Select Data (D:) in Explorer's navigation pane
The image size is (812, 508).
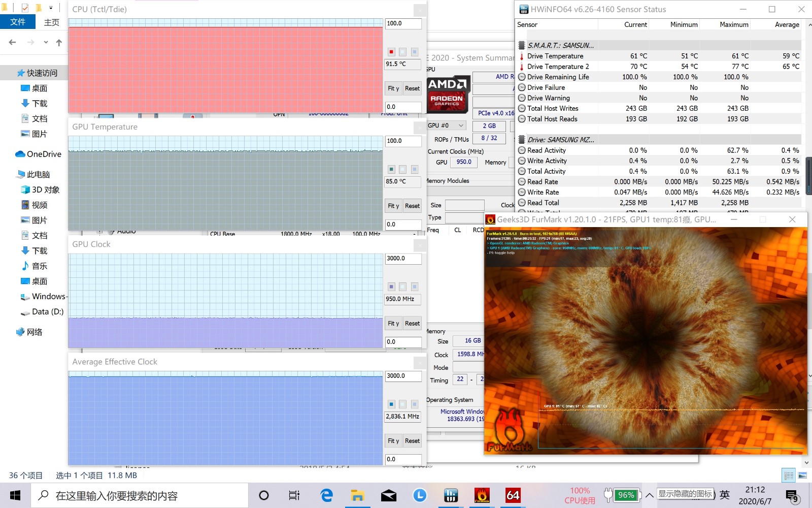[x=42, y=311]
